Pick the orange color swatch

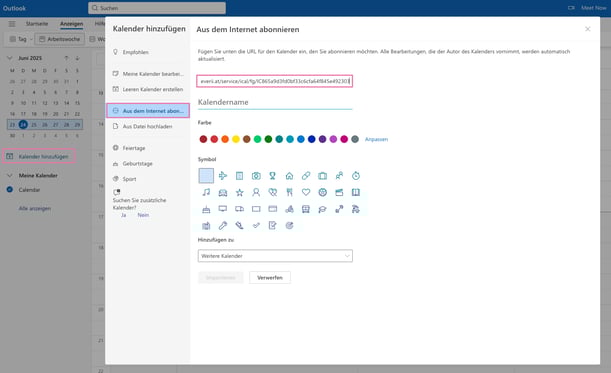[x=225, y=139]
